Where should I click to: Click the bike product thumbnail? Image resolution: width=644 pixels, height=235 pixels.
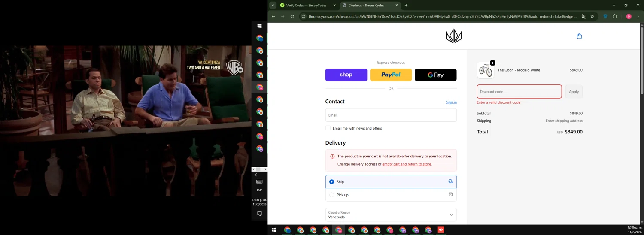pyautogui.click(x=486, y=70)
